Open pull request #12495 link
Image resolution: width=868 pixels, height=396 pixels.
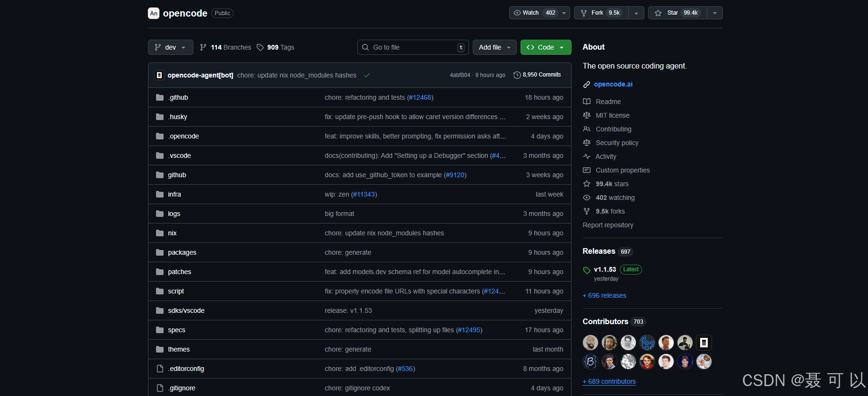[x=469, y=330]
